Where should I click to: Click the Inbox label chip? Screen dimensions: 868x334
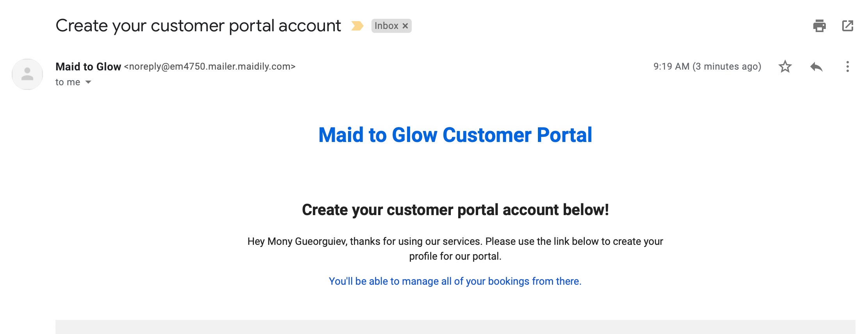point(386,26)
